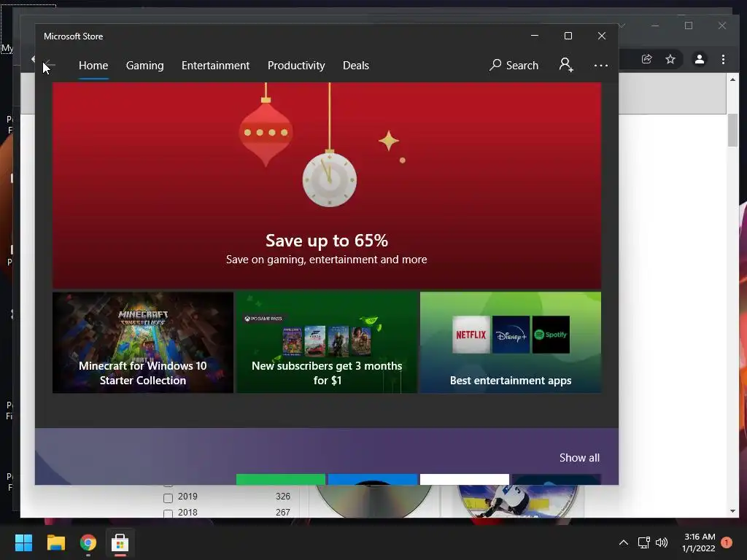The width and height of the screenshot is (747, 560).
Task: Minimize the background Chrome window
Action: click(x=655, y=26)
